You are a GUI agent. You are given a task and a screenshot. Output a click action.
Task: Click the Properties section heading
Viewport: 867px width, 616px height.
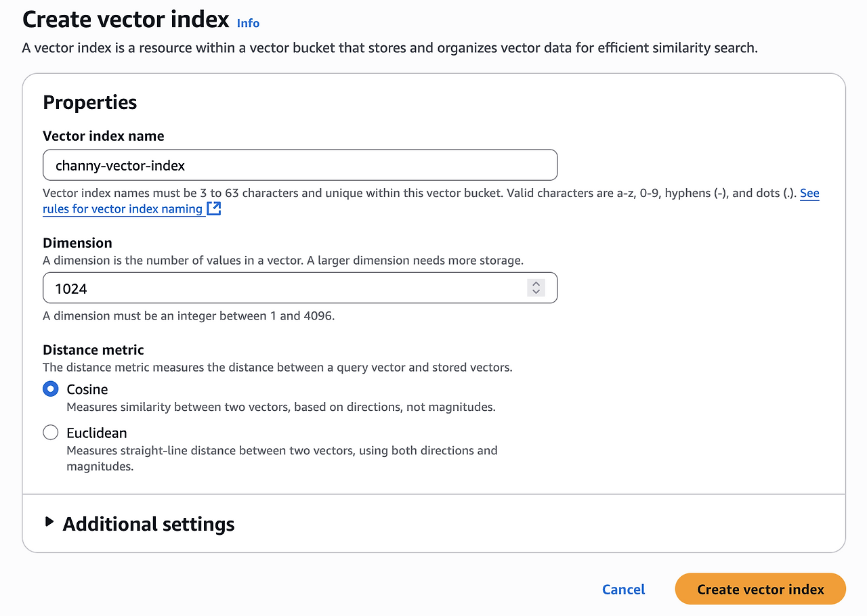(x=89, y=102)
